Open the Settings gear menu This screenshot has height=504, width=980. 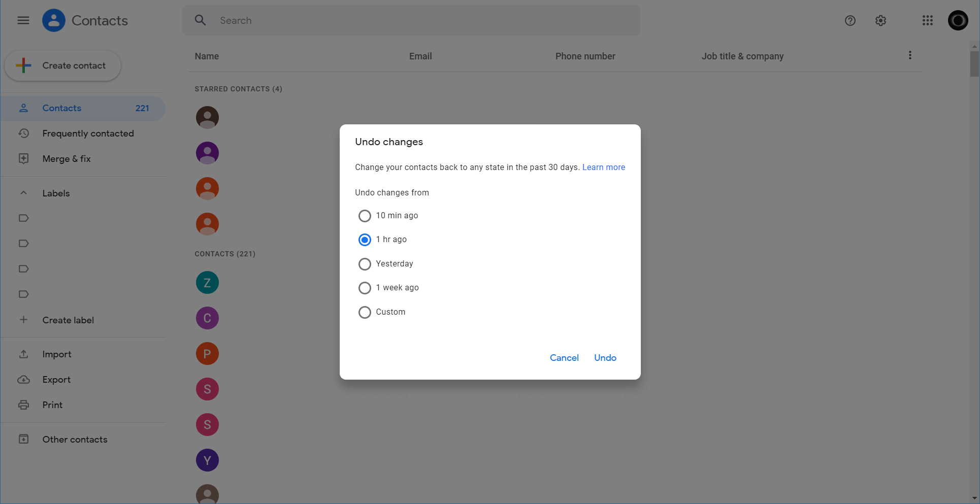click(880, 20)
